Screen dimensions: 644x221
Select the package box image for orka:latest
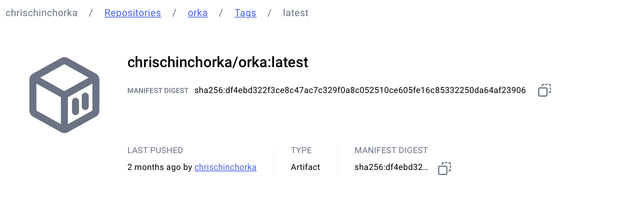point(64,95)
